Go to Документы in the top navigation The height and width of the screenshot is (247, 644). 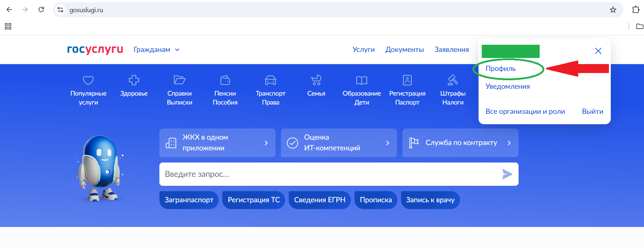tap(405, 50)
